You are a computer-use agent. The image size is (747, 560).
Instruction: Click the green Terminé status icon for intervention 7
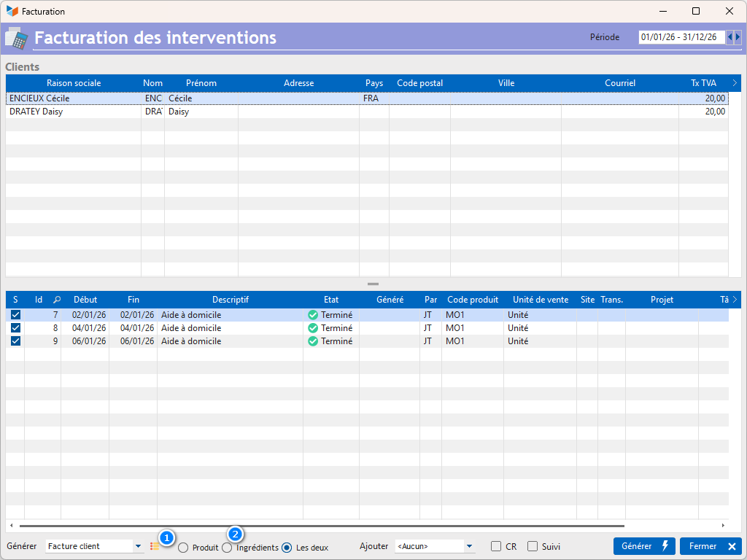313,315
